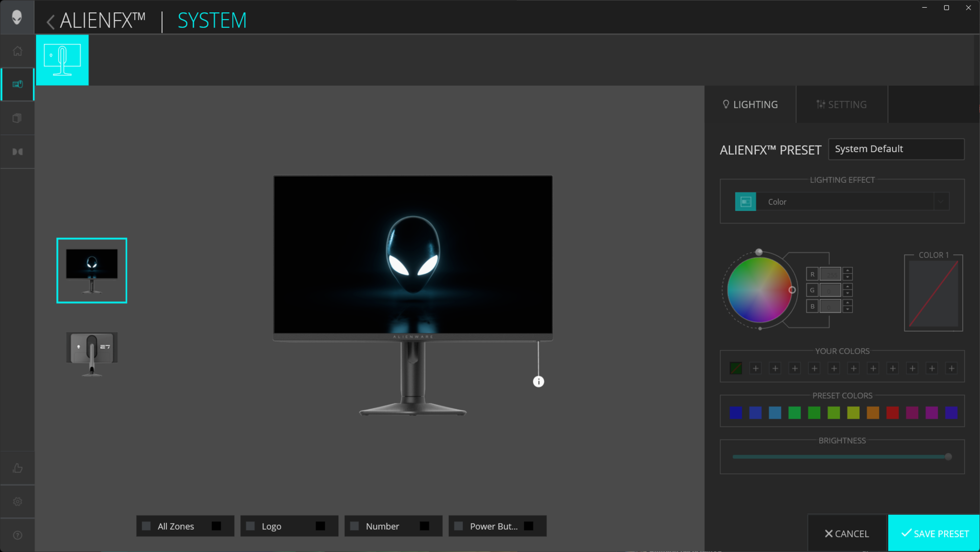Click the info marker on monitor

[x=538, y=381]
